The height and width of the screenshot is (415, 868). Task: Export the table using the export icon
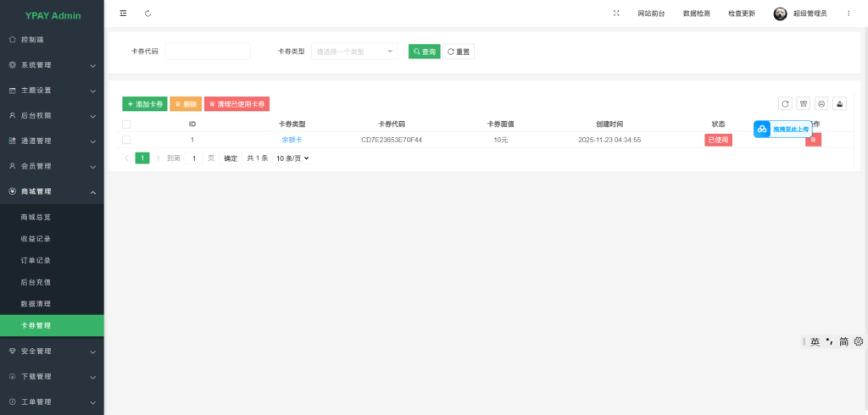(840, 103)
